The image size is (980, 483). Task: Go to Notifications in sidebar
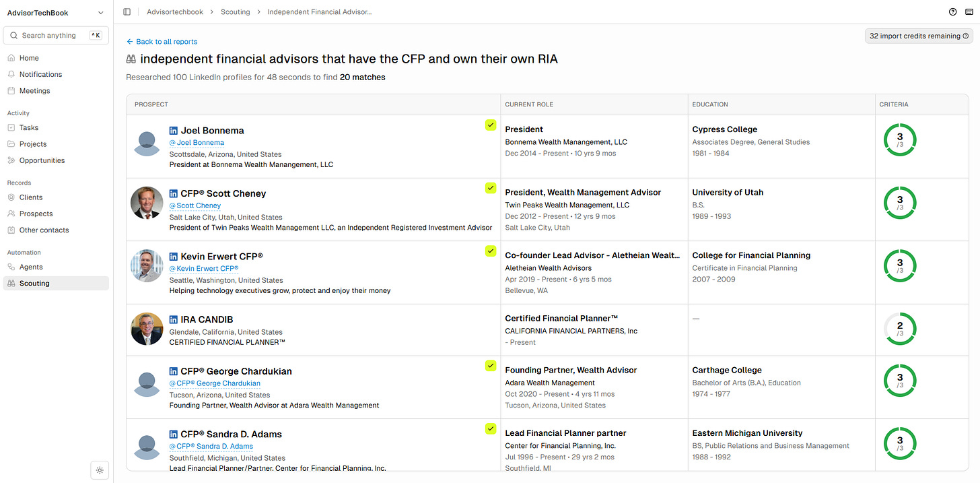click(x=56, y=74)
